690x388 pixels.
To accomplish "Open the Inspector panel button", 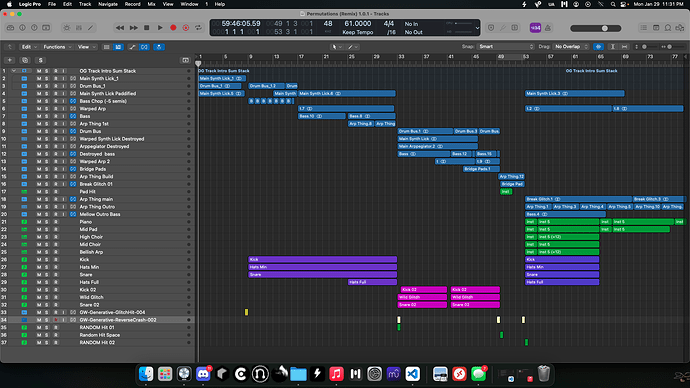I will click(22, 28).
